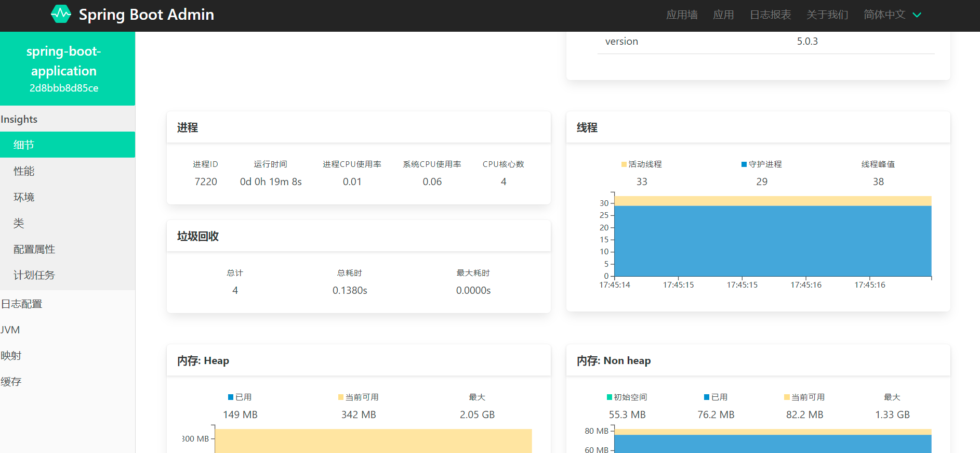This screenshot has width=980, height=453.
Task: Click the blue 守护进程 legend swatch
Action: pos(744,164)
